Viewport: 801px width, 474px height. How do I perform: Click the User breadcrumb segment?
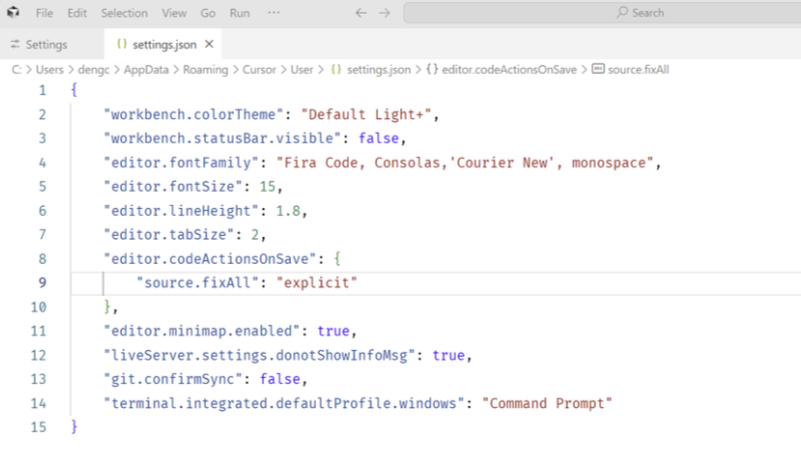click(302, 69)
